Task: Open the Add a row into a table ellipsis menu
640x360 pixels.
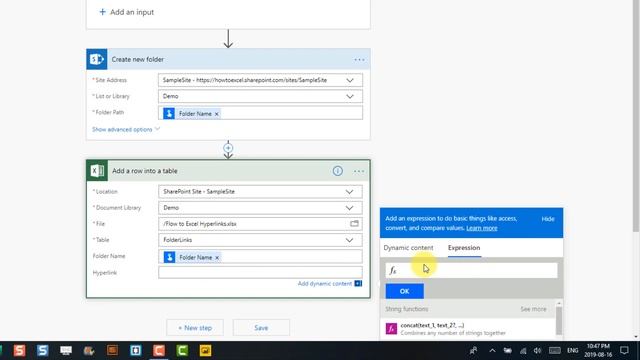Action: 359,171
